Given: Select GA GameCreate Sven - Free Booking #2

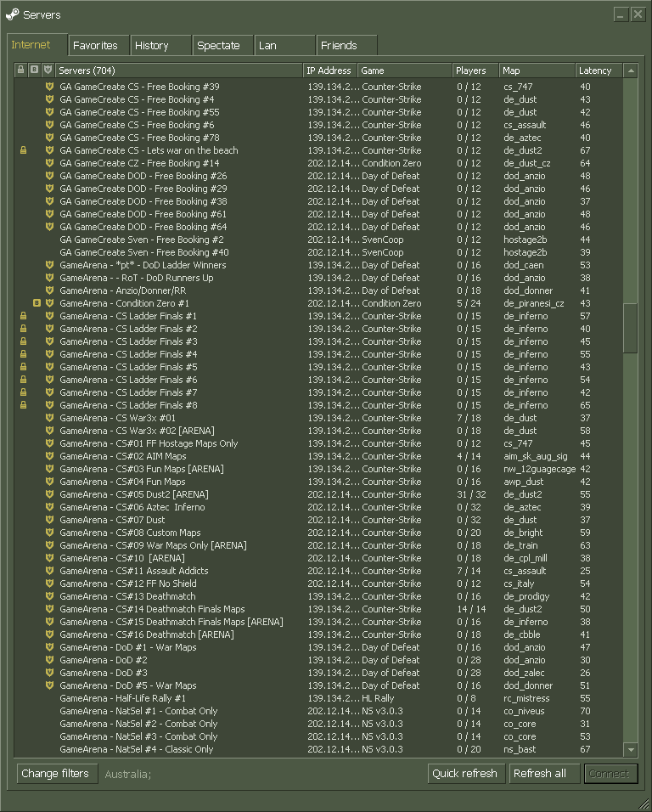Looking at the screenshot, I should pos(318,240).
